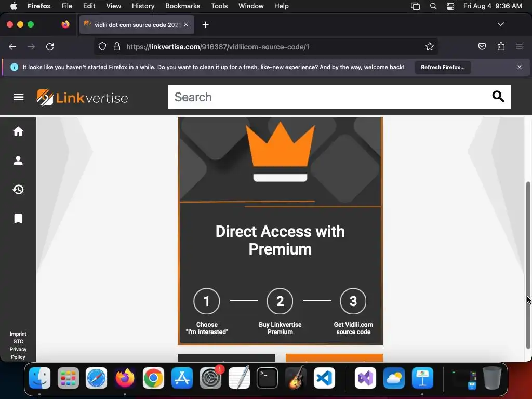
Task: Open the Pocket save icon
Action: (x=482, y=46)
